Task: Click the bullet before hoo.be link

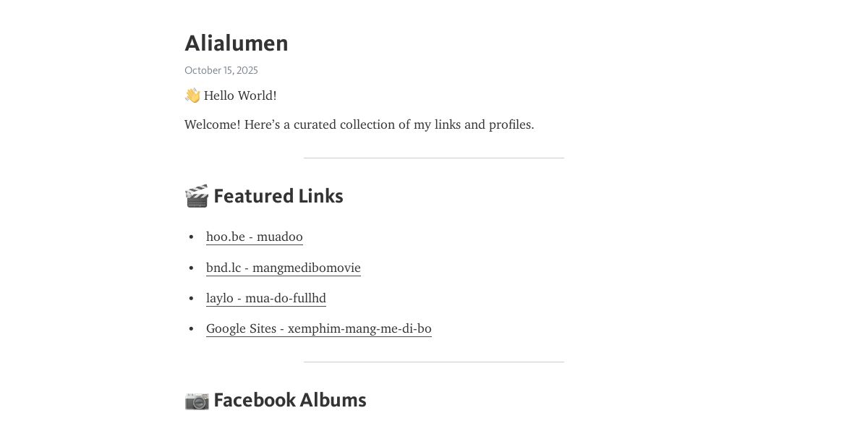Action: (191, 237)
